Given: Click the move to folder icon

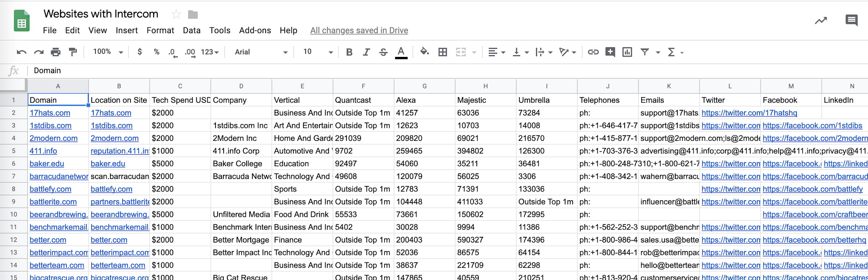Looking at the screenshot, I should point(193,15).
